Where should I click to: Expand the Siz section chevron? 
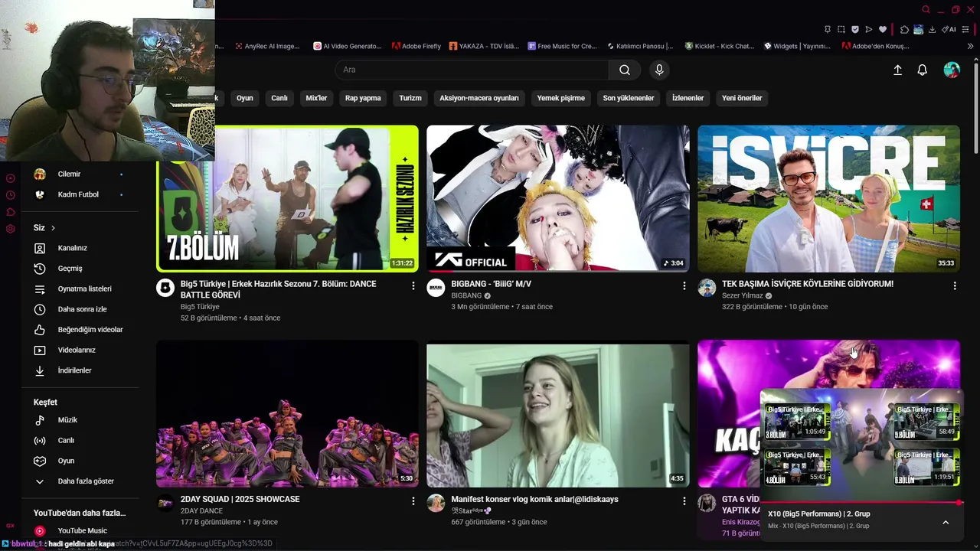click(x=53, y=228)
